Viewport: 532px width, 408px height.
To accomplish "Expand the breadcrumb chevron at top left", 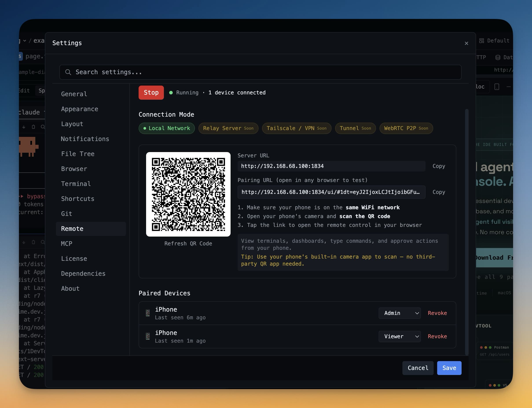I will [x=24, y=40].
